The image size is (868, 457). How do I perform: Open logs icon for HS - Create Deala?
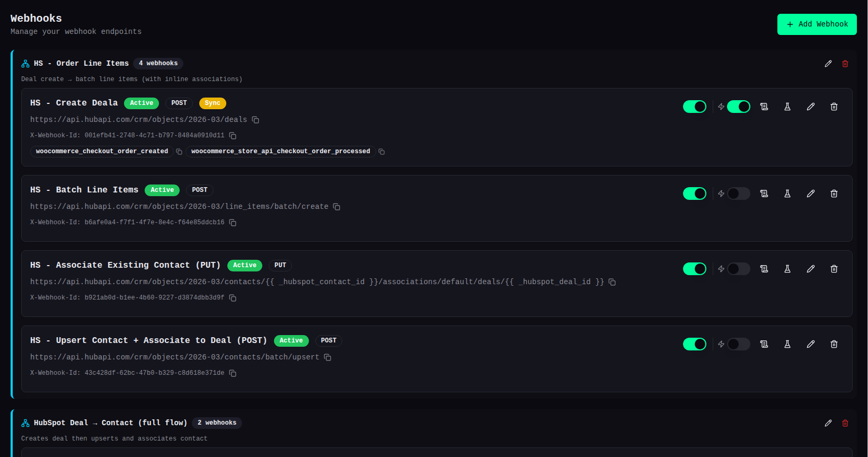[764, 107]
